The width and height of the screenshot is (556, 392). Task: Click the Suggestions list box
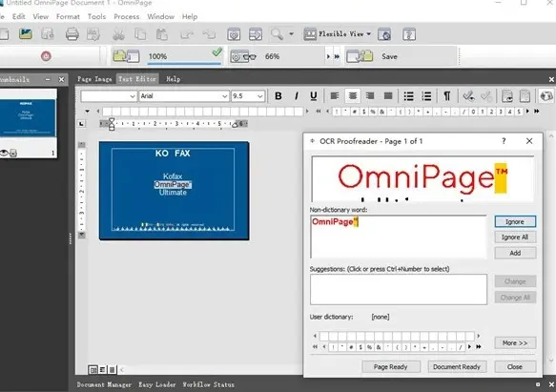(x=399, y=289)
